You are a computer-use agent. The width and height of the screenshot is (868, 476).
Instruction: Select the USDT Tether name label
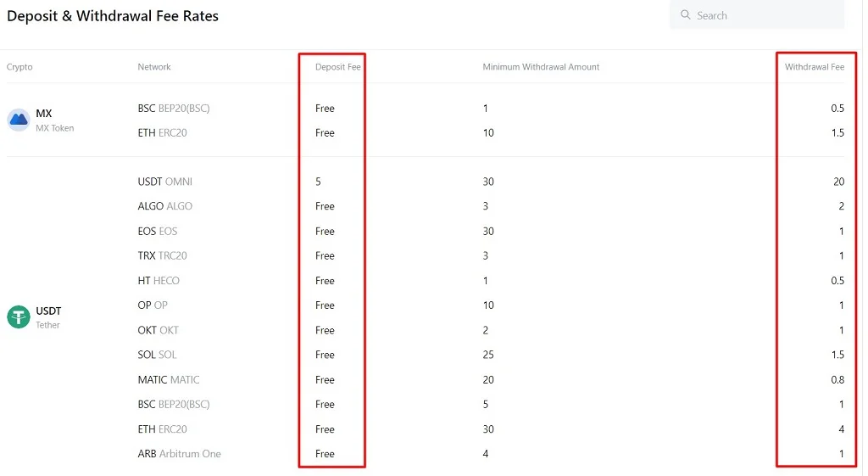tap(48, 317)
